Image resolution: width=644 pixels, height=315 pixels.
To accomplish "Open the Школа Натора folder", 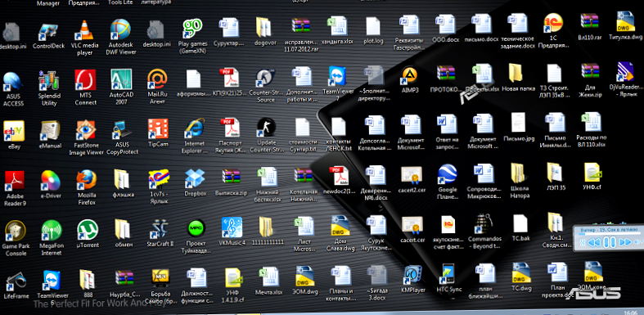I will [x=519, y=181].
